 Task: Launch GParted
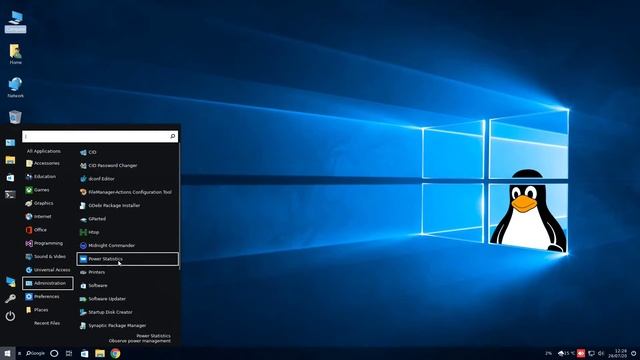point(93,219)
